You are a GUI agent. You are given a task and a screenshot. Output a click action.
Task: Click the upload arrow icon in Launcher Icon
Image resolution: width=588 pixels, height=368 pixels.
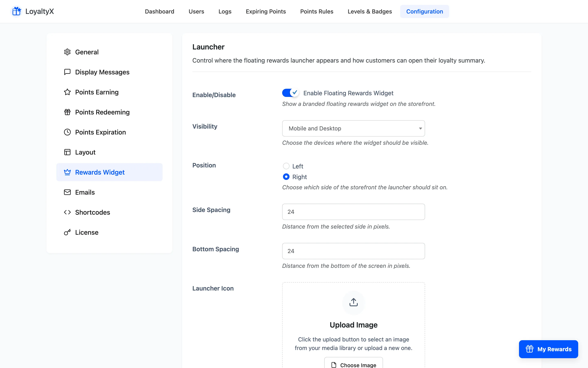[354, 302]
